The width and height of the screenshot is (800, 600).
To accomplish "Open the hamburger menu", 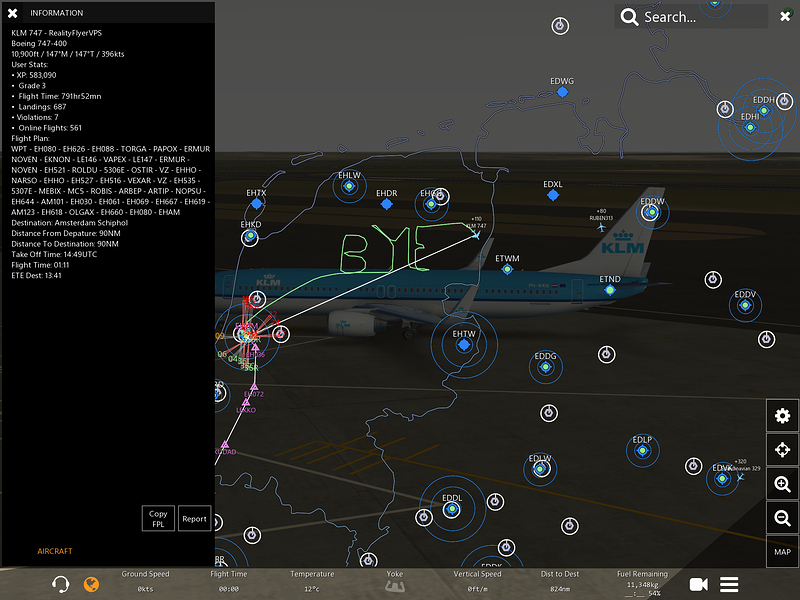I will (x=729, y=584).
